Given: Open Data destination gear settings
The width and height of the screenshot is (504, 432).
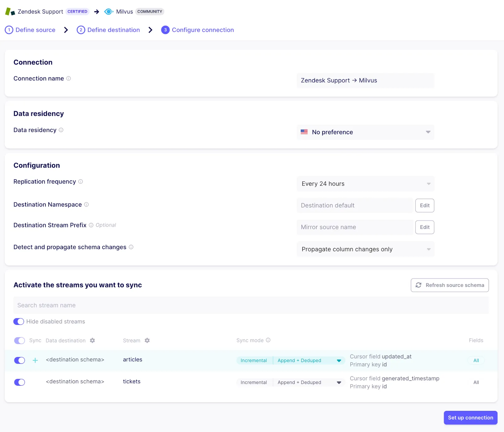Looking at the screenshot, I should tap(92, 341).
